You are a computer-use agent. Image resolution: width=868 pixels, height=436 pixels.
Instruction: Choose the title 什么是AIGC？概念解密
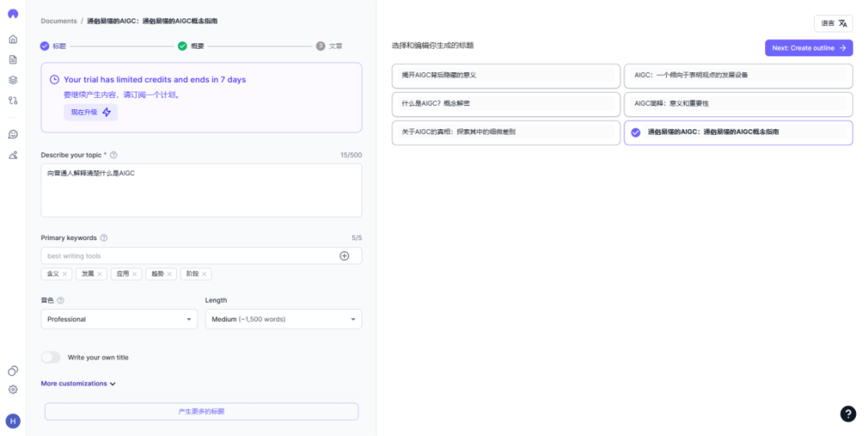[x=506, y=104]
